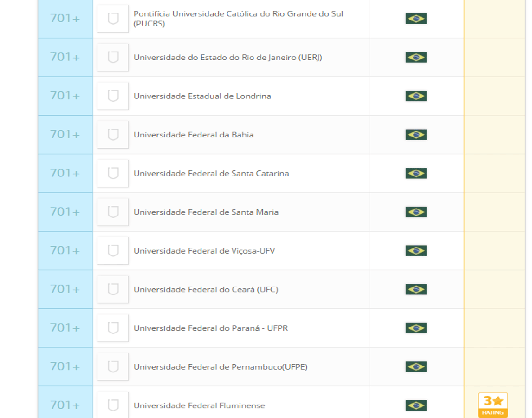
Task: Click shield logo of Universidade Estadual de Londrina
Action: [x=113, y=96]
